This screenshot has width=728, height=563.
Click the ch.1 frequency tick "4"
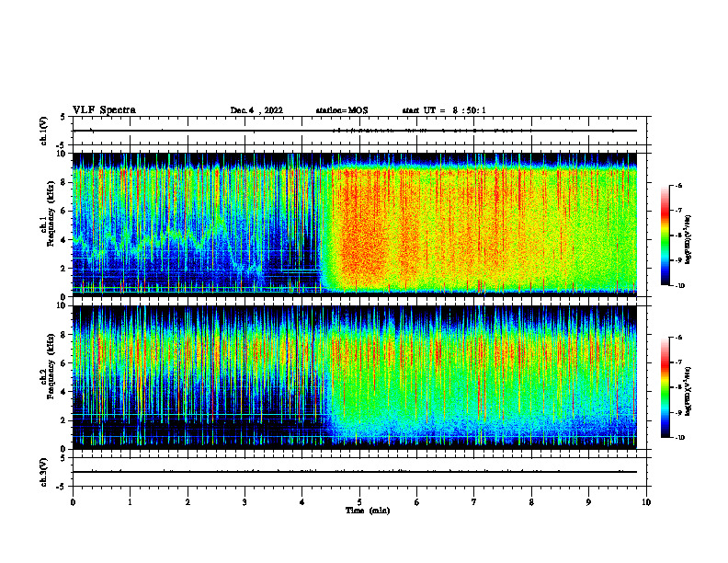coord(64,240)
